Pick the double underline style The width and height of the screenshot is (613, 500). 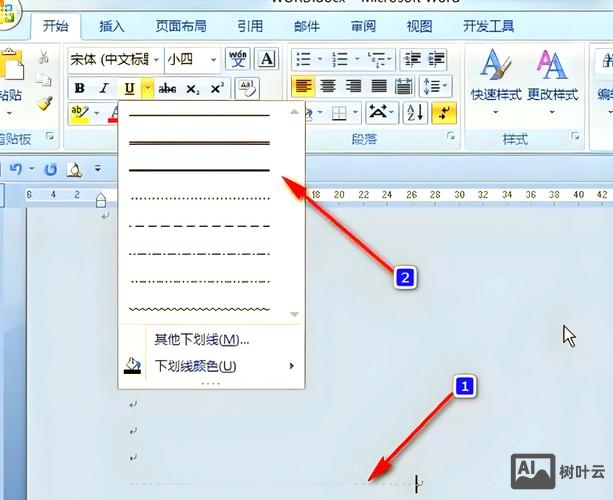(199, 143)
